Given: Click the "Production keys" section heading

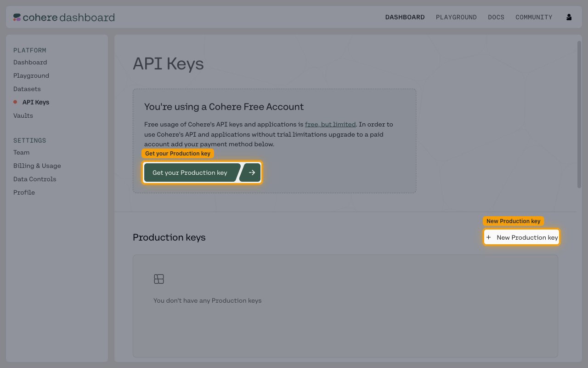Looking at the screenshot, I should pyautogui.click(x=169, y=237).
